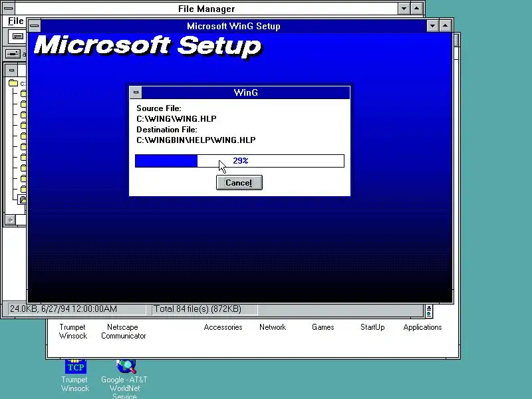Image resolution: width=532 pixels, height=399 pixels.
Task: Open Microsoft WinG Setup control menu box
Action: point(35,26)
